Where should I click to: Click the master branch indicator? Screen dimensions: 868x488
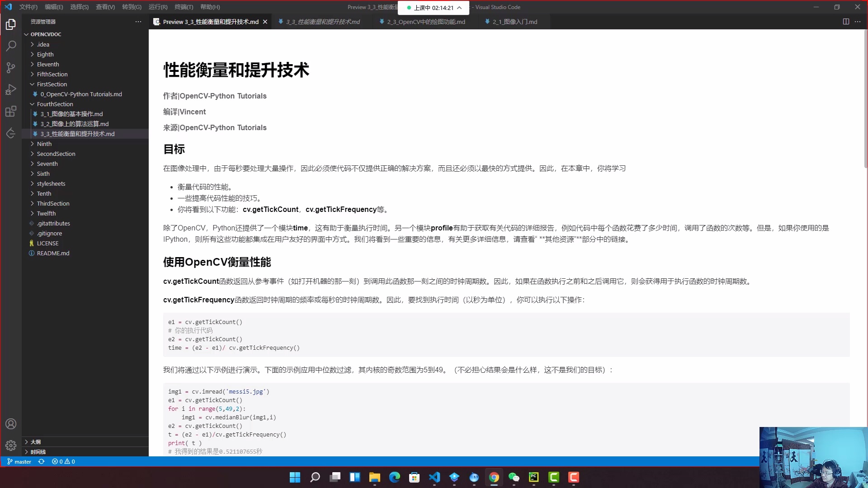tap(19, 461)
